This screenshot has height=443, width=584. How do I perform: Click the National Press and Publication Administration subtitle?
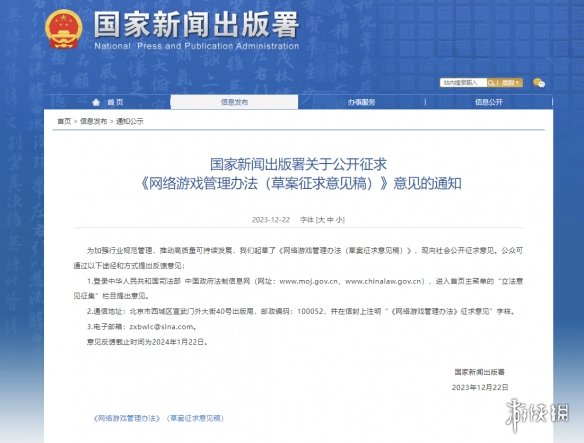point(197,46)
